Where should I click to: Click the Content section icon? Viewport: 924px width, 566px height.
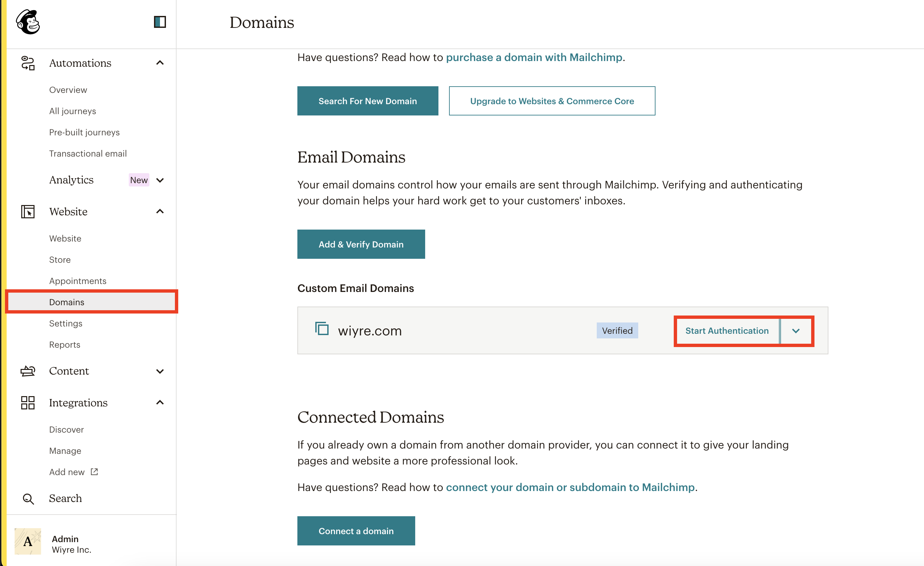28,370
